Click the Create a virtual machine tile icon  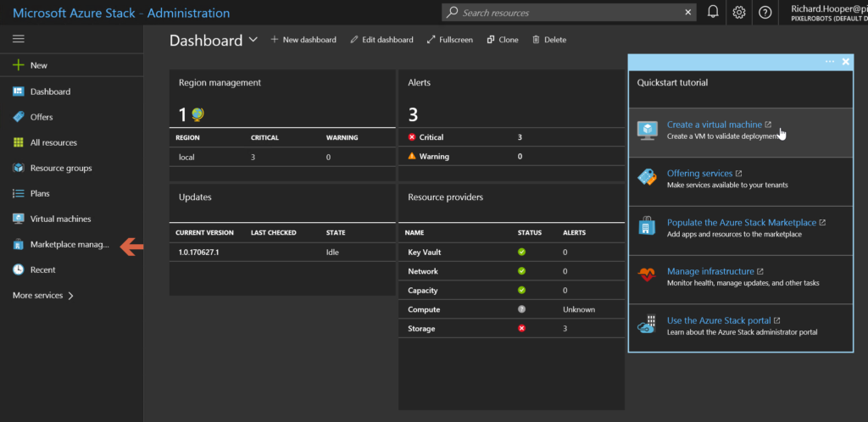click(647, 130)
